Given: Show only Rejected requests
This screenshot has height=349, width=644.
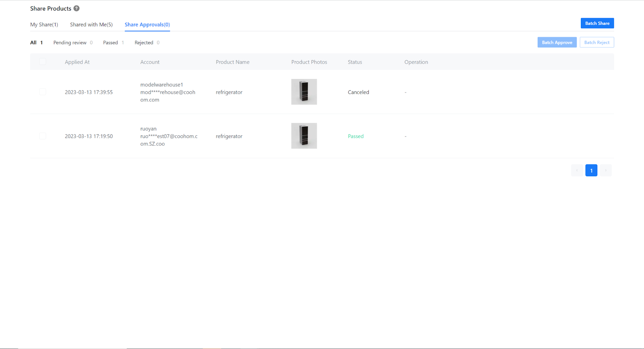Looking at the screenshot, I should coord(144,43).
